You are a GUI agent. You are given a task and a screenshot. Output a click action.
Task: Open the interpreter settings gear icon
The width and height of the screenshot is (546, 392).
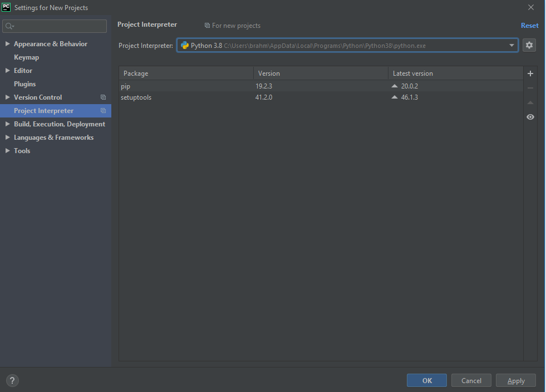(x=529, y=45)
